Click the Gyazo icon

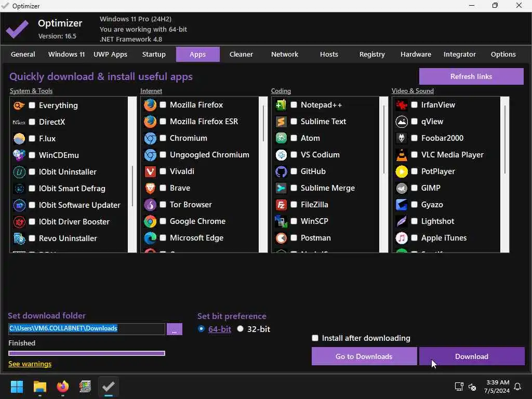pyautogui.click(x=402, y=205)
